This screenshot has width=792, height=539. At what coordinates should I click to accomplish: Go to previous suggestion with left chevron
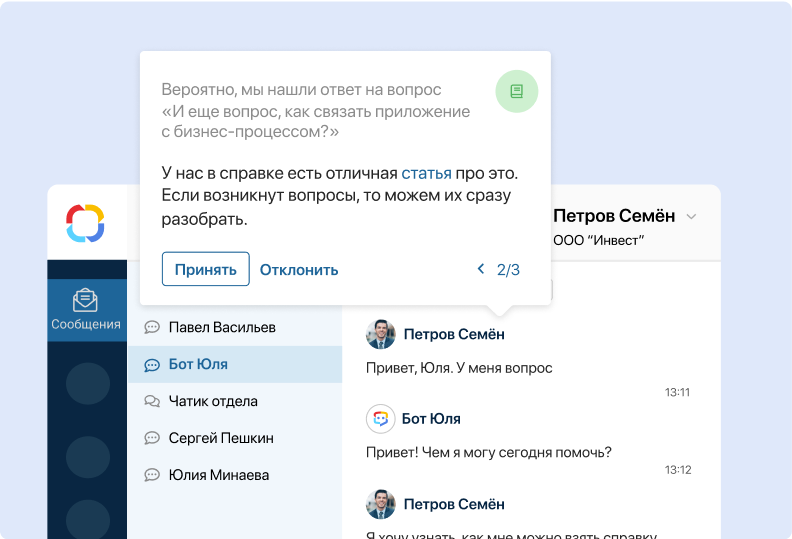click(481, 269)
